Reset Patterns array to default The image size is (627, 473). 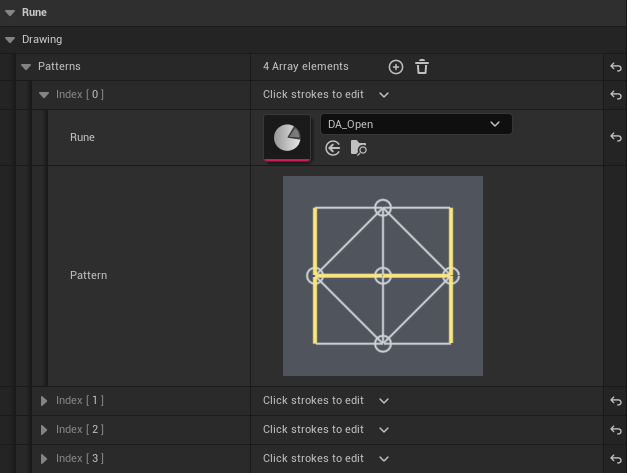point(616,67)
